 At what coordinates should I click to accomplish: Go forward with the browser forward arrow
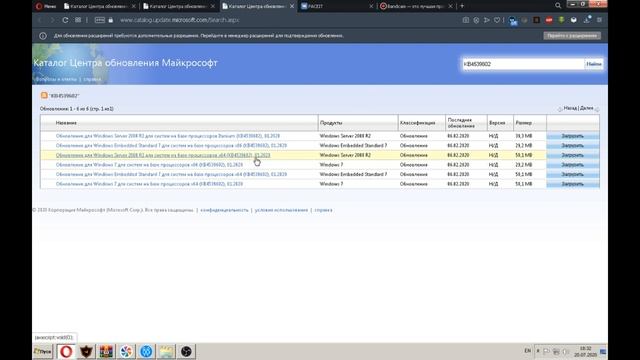pyautogui.click(x=52, y=20)
